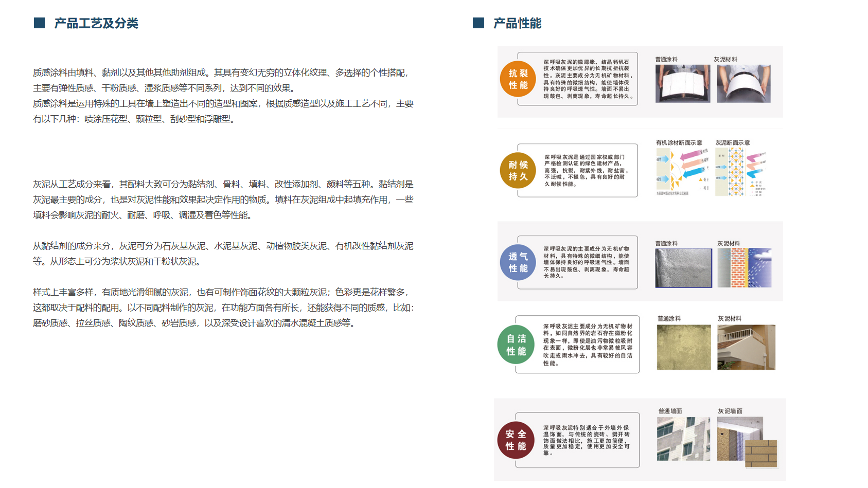This screenshot has width=868, height=488.
Task: Click the 产品工艺及分类 section heading
Action: (x=96, y=23)
